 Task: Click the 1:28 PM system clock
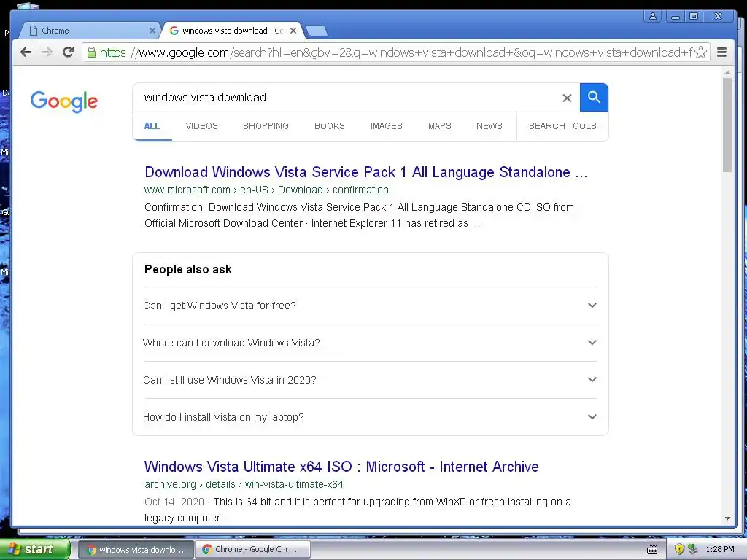(x=720, y=550)
